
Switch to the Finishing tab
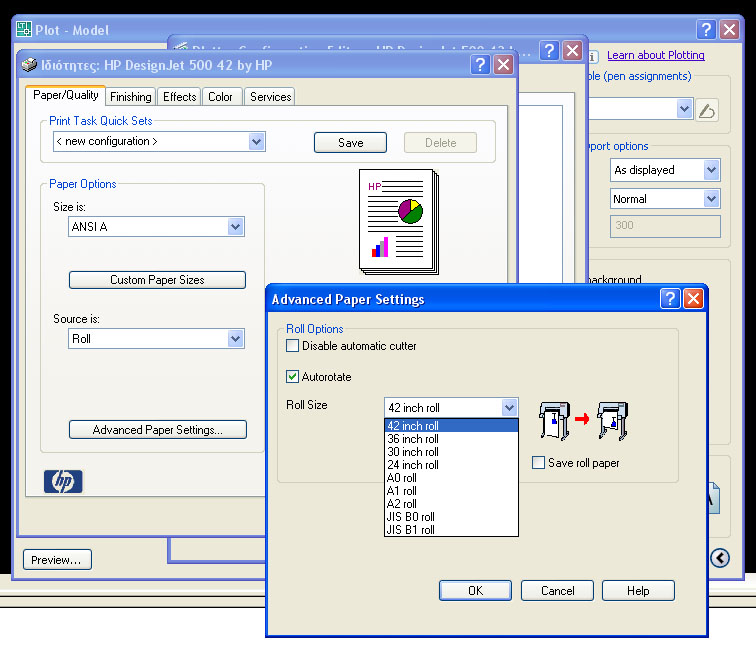click(x=131, y=97)
